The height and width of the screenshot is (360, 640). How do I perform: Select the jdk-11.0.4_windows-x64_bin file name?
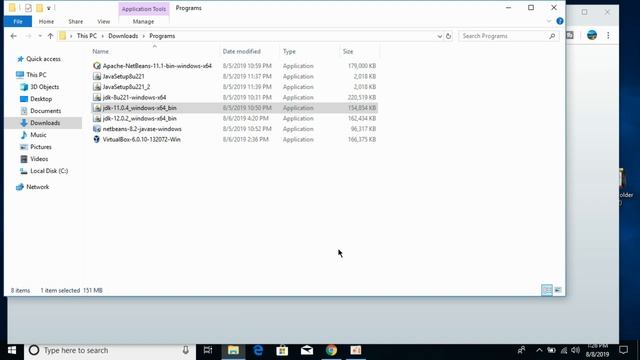pyautogui.click(x=140, y=108)
